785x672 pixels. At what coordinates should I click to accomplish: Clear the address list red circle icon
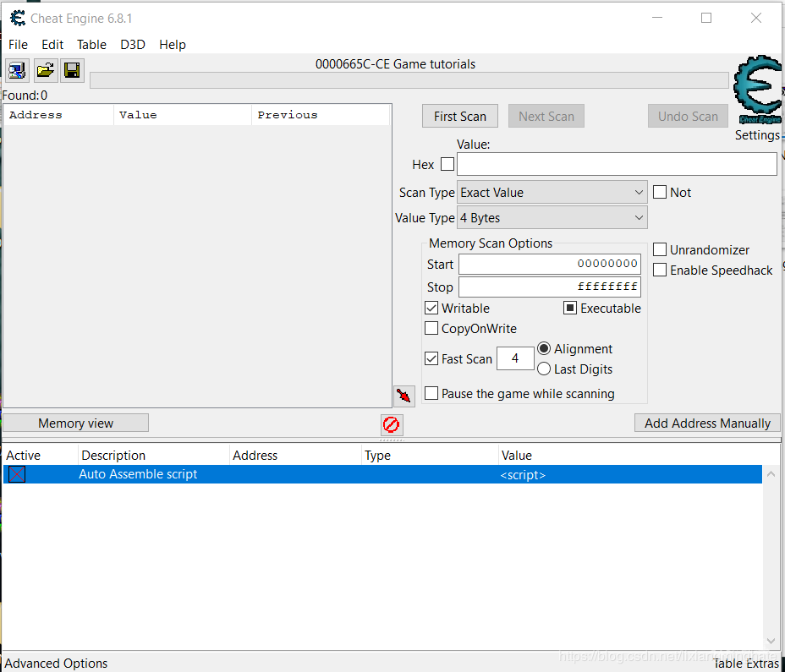[391, 425]
